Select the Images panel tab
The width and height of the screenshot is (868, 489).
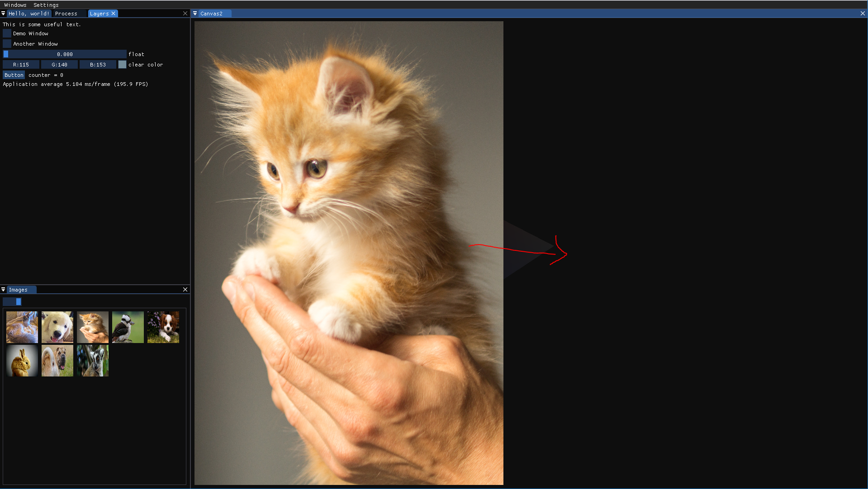click(18, 290)
